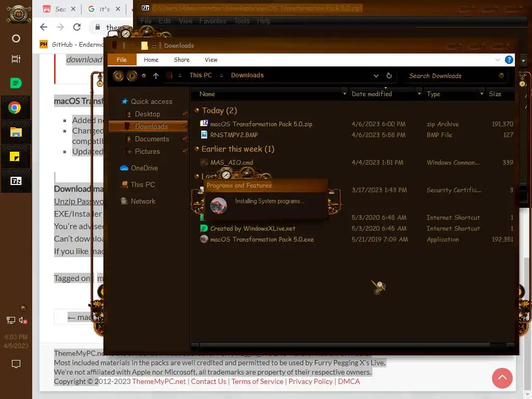Click Explorer forward navigation button
Screen dimensions: 532x399
(131, 76)
